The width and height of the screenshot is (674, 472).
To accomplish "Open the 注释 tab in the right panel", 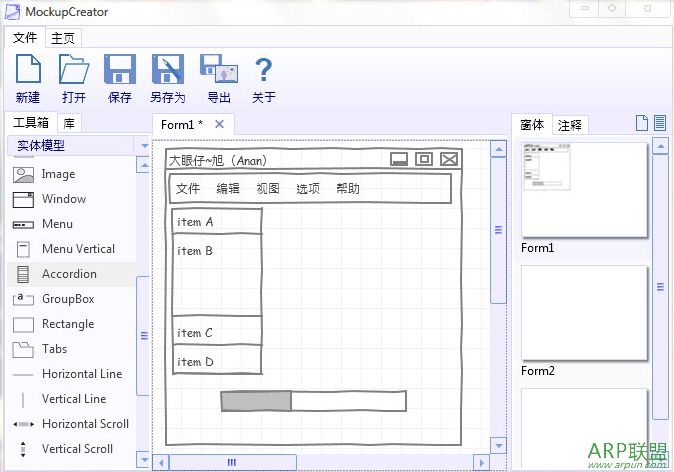I will pyautogui.click(x=570, y=125).
